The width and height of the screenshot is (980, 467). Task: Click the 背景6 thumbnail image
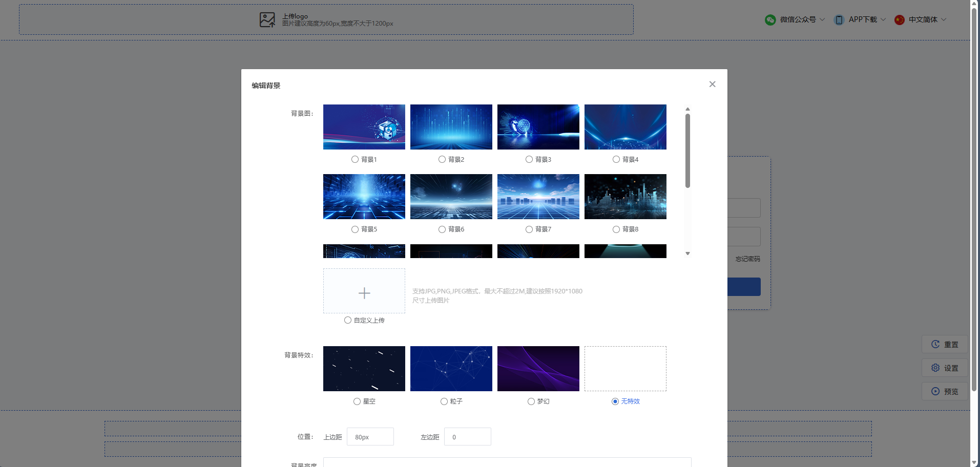pos(451,197)
